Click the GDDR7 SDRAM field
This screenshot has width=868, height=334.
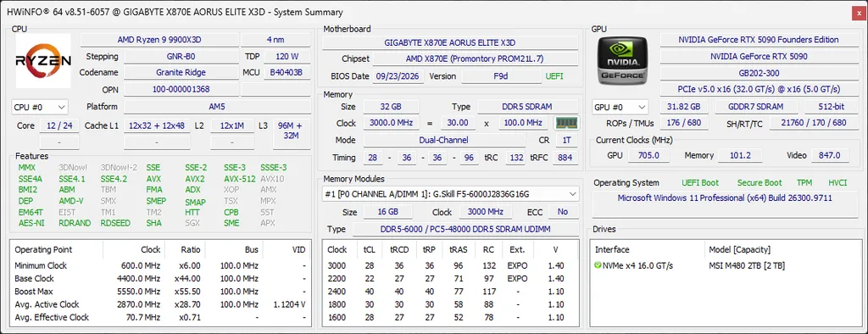(756, 107)
